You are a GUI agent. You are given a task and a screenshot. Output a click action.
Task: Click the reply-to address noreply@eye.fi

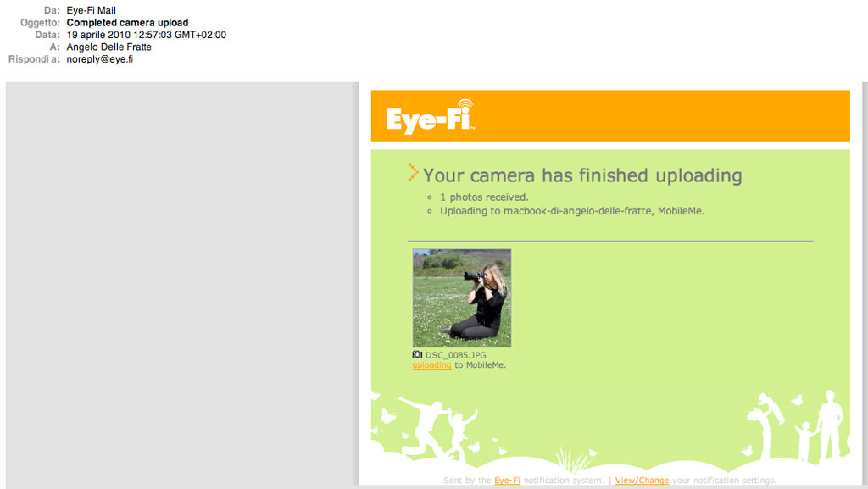coord(100,59)
